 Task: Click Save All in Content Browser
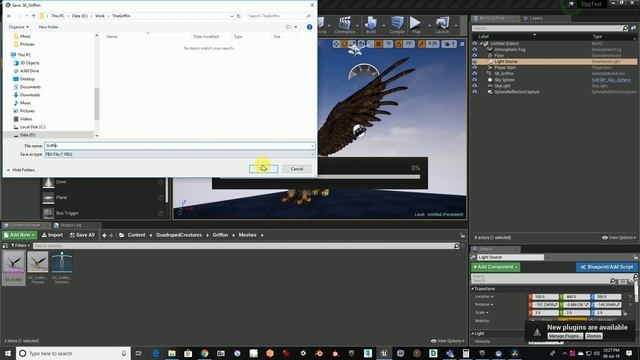coord(82,235)
